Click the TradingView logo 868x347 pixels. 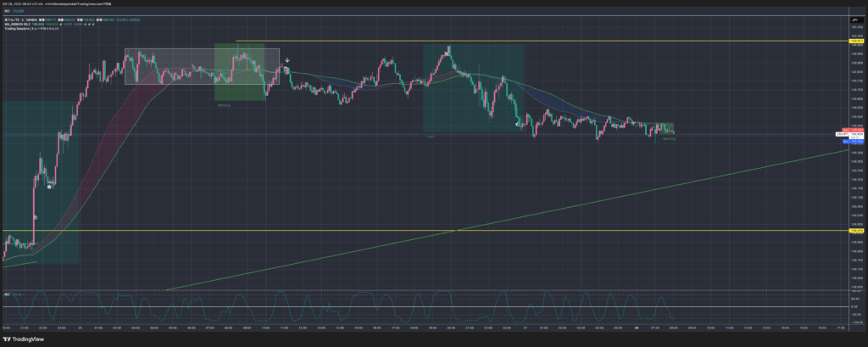point(25,339)
